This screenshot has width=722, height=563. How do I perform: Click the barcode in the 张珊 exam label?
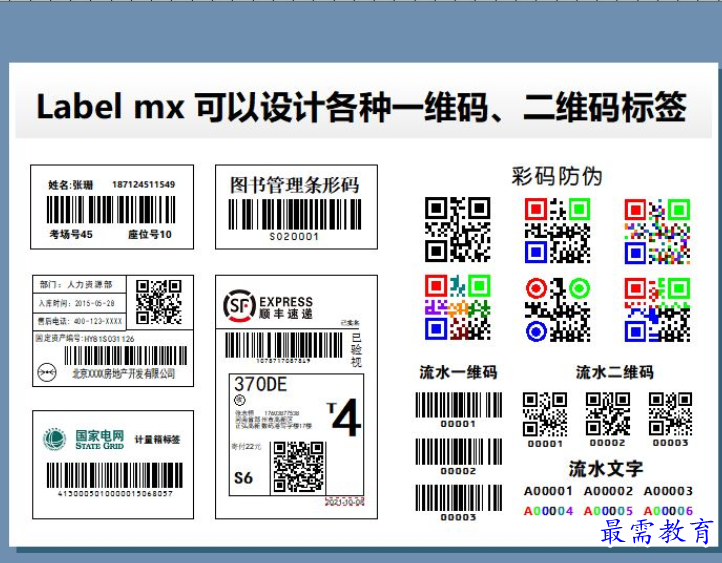[111, 210]
